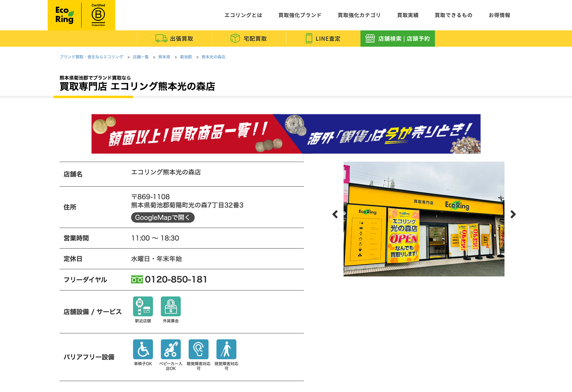This screenshot has height=392, width=572.
Task: Open the 買取できるもの menu item
Action: [x=454, y=15]
